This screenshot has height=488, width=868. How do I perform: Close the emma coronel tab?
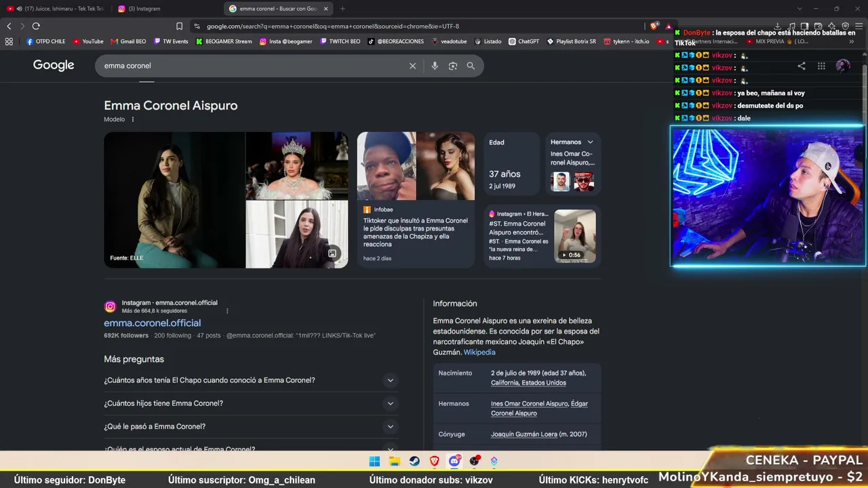point(326,9)
